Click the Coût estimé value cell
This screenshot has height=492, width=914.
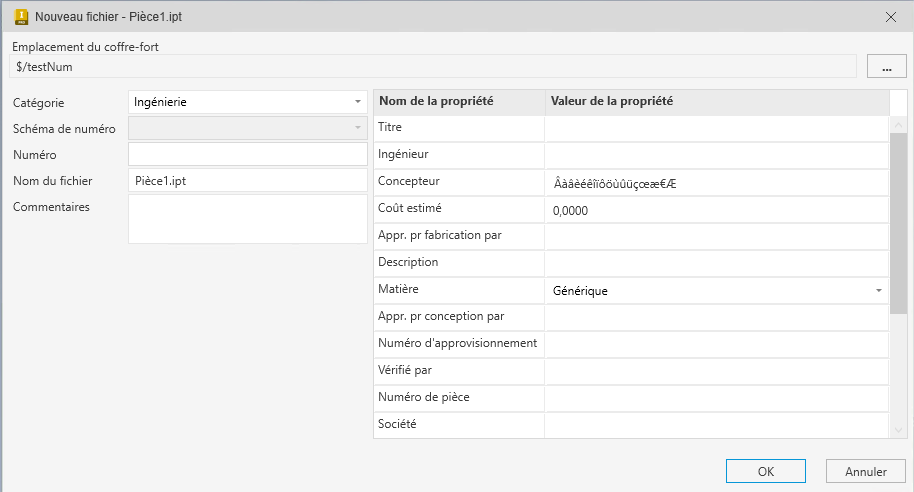(x=715, y=210)
